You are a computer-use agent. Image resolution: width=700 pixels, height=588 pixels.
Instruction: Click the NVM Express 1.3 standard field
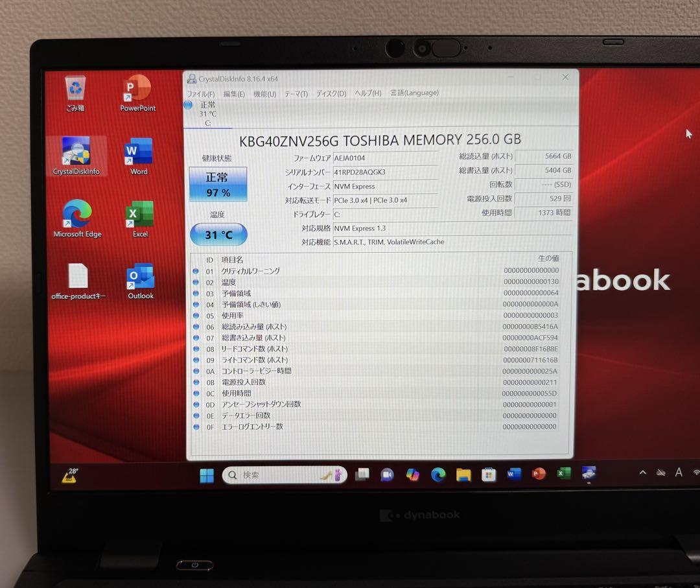coord(452,228)
